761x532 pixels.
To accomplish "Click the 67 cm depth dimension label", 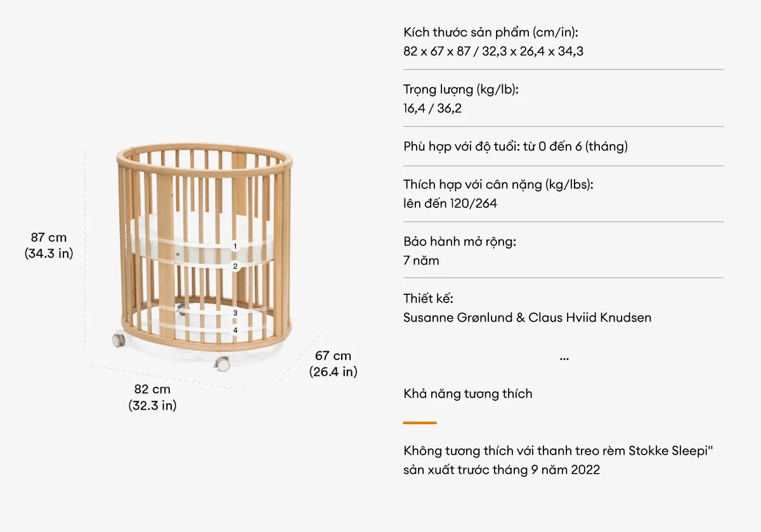I will (333, 364).
